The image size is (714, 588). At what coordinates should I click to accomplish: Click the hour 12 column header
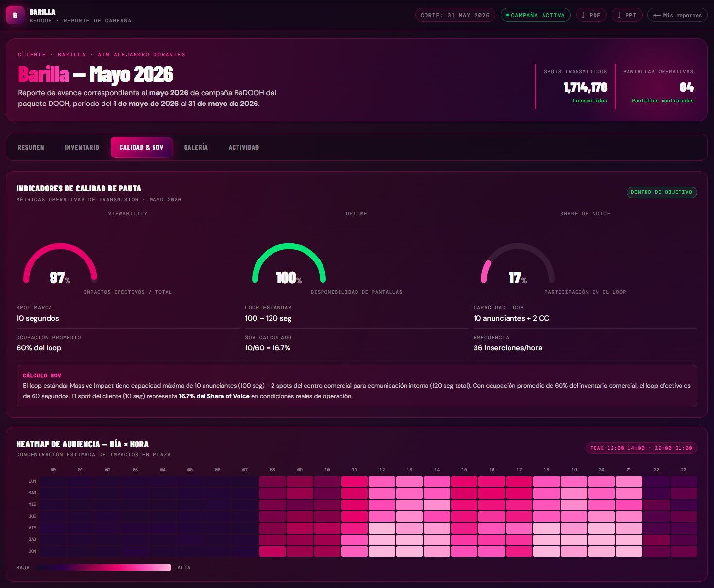382,470
